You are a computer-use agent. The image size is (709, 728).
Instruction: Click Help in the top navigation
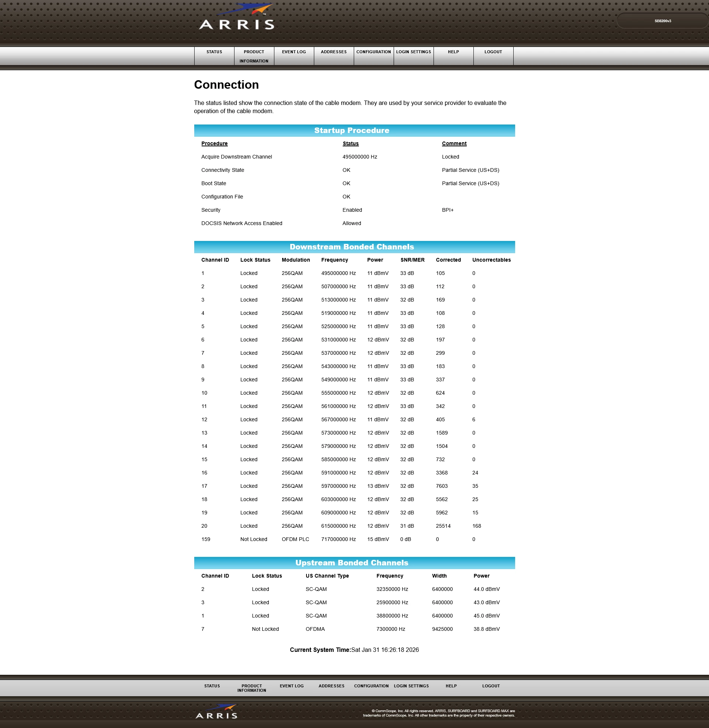point(453,52)
